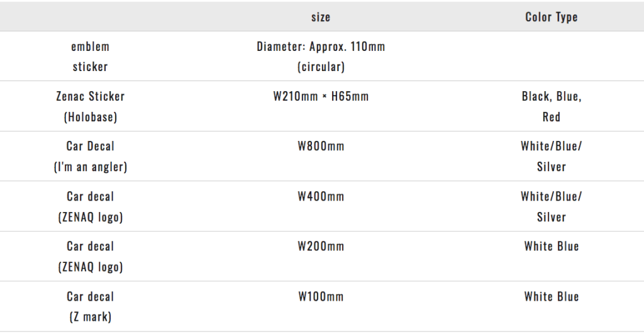
Task: Select 'Car Decal (I'm an angler)' label
Action: click(x=90, y=156)
